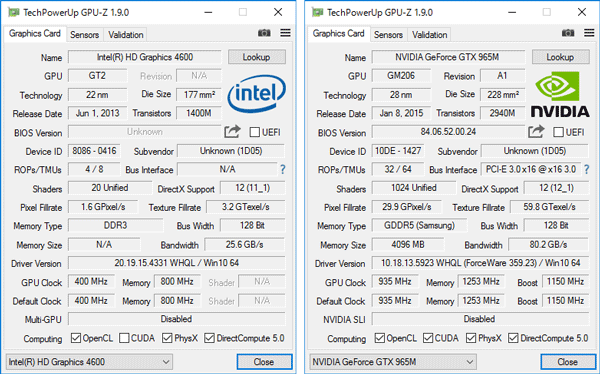Click BIOS Version field 84.06.52.00.24
This screenshot has width=600, height=374.
pos(448,132)
